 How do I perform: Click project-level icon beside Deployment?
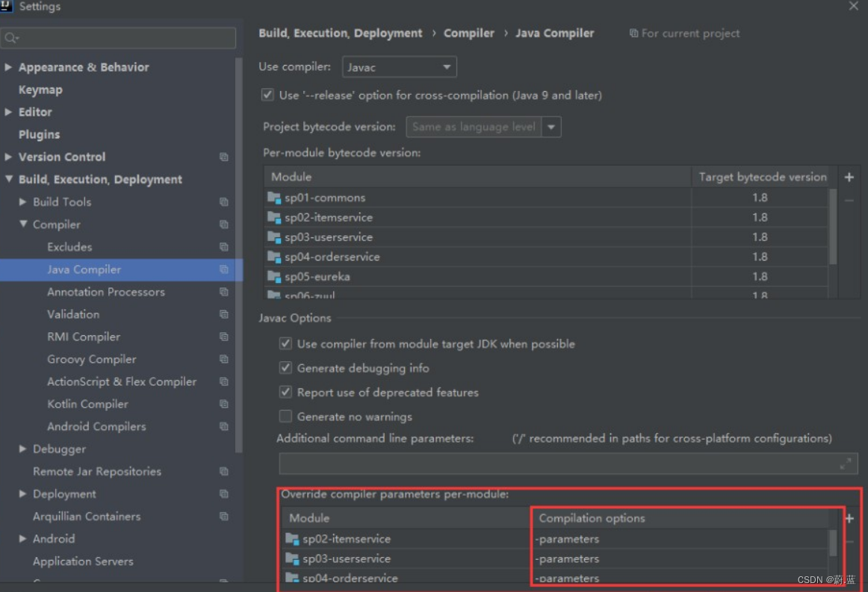[223, 493]
